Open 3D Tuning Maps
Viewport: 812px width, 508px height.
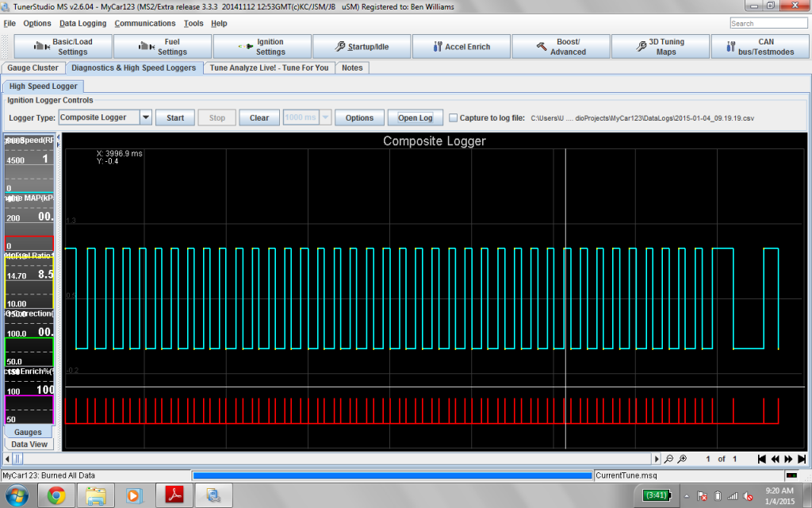pos(660,47)
